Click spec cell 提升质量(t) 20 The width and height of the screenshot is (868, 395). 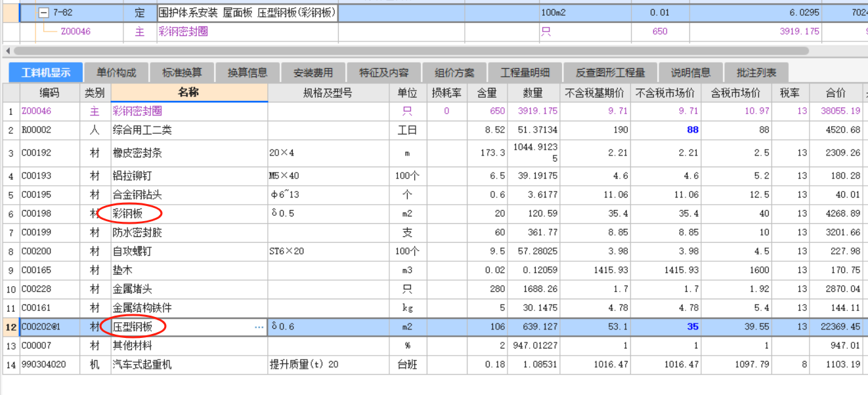(x=328, y=364)
